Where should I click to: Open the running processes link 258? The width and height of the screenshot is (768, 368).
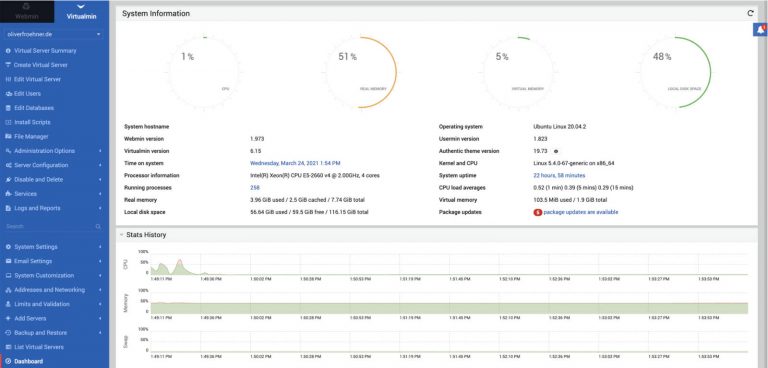[x=255, y=188]
